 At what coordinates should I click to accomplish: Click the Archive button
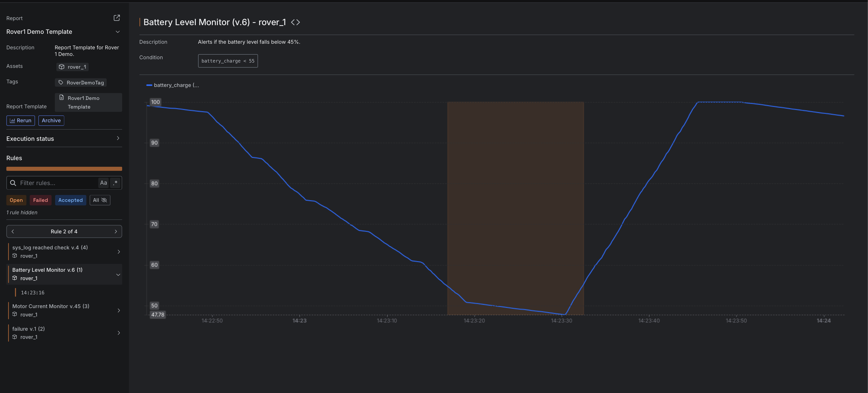(x=51, y=120)
